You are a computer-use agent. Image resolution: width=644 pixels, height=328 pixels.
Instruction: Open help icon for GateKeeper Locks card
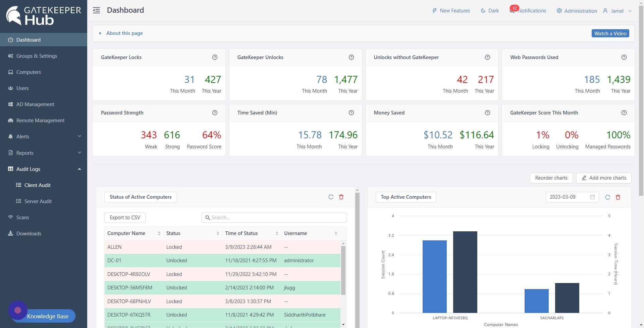coord(215,57)
